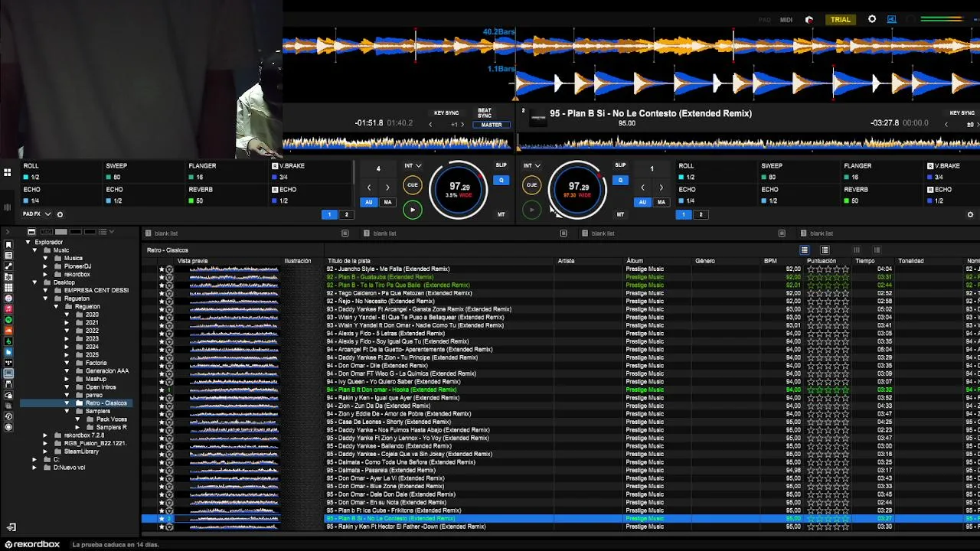This screenshot has height=551, width=980.
Task: Click KEY SYNC on deck 1
Action: 446,113
